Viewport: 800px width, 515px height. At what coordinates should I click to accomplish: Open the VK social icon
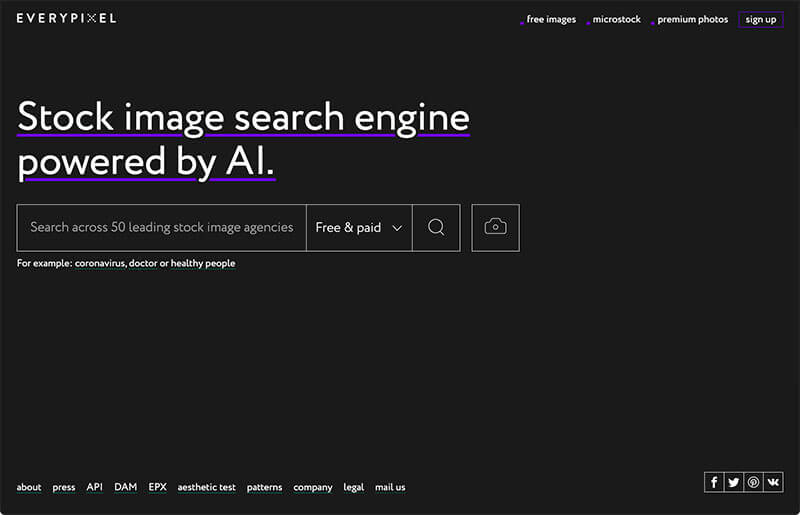click(773, 482)
